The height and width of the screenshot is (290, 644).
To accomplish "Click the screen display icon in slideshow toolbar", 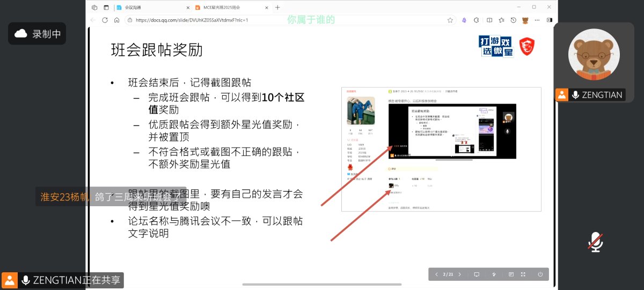I will pos(476,274).
